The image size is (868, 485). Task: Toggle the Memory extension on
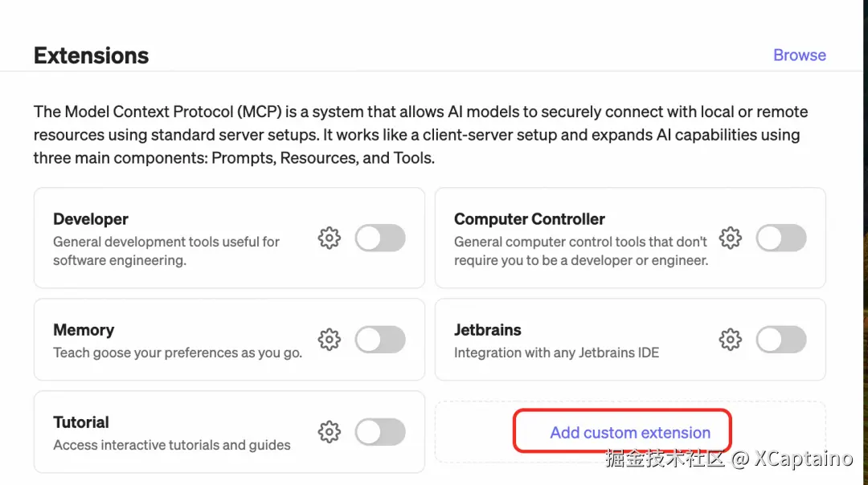click(x=380, y=340)
